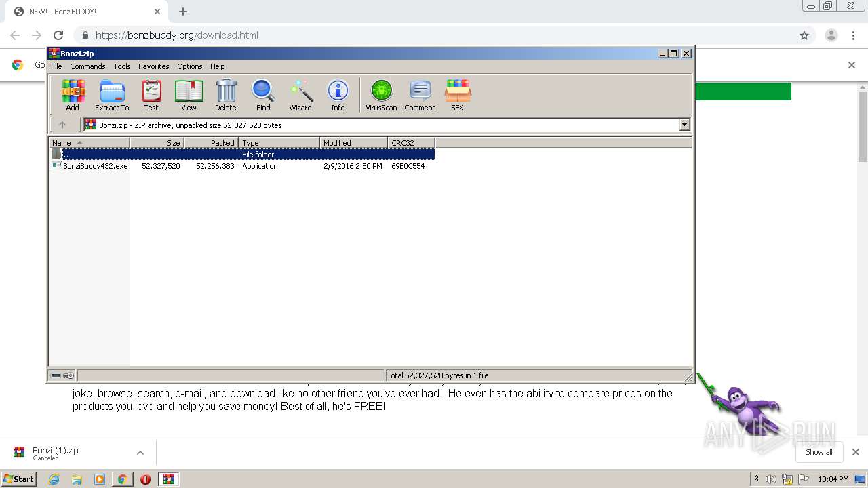Click the Chrome back button
Image resolution: width=868 pixels, height=488 pixels.
(x=15, y=35)
